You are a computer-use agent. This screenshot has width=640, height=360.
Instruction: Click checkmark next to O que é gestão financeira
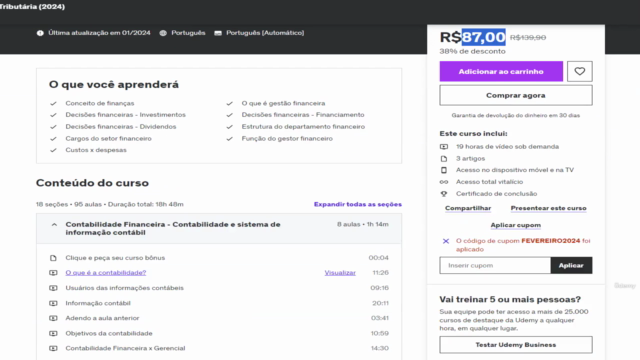[x=229, y=104]
